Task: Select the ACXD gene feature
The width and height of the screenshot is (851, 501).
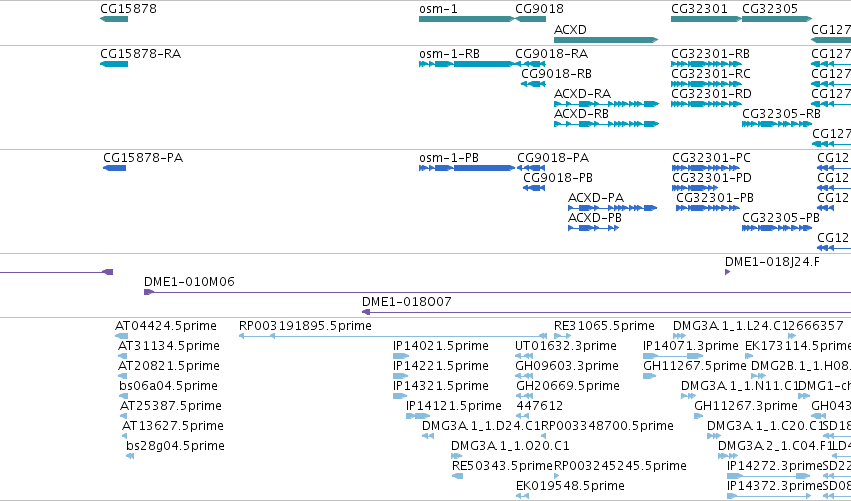Action: coord(606,40)
